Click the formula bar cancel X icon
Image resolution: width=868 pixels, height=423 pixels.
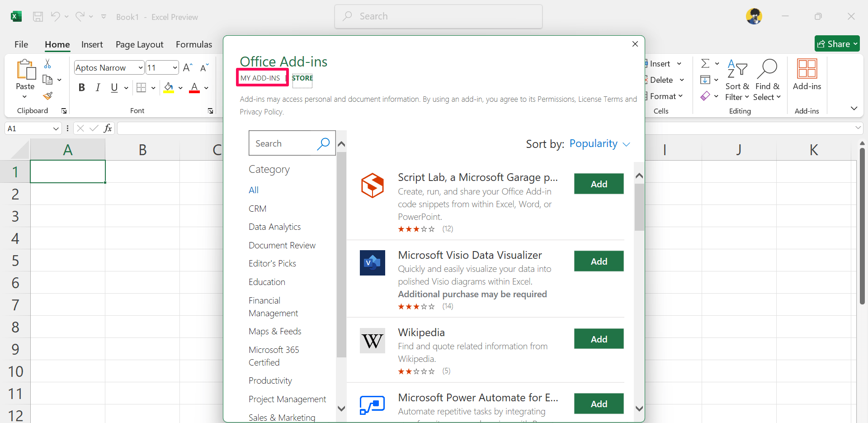point(80,128)
